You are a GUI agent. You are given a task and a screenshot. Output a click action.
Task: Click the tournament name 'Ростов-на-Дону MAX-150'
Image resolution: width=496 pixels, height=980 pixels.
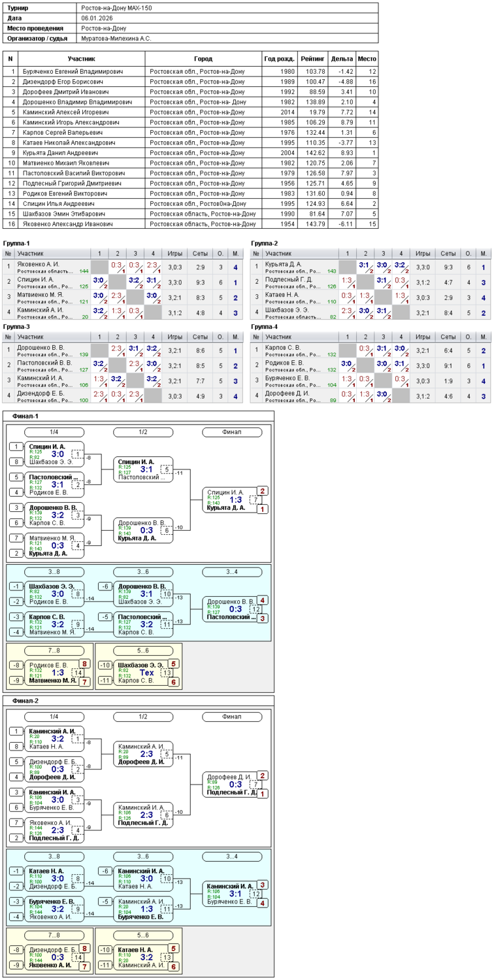point(115,8)
